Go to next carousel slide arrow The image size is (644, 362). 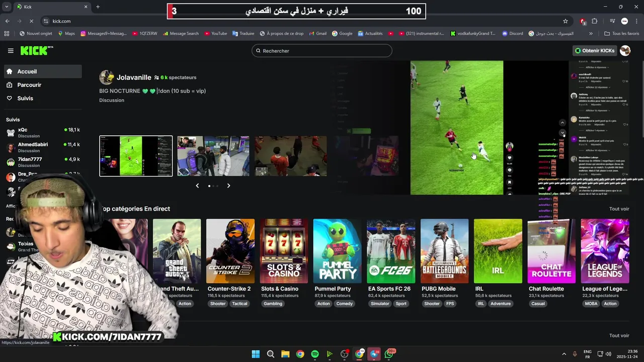228,186
